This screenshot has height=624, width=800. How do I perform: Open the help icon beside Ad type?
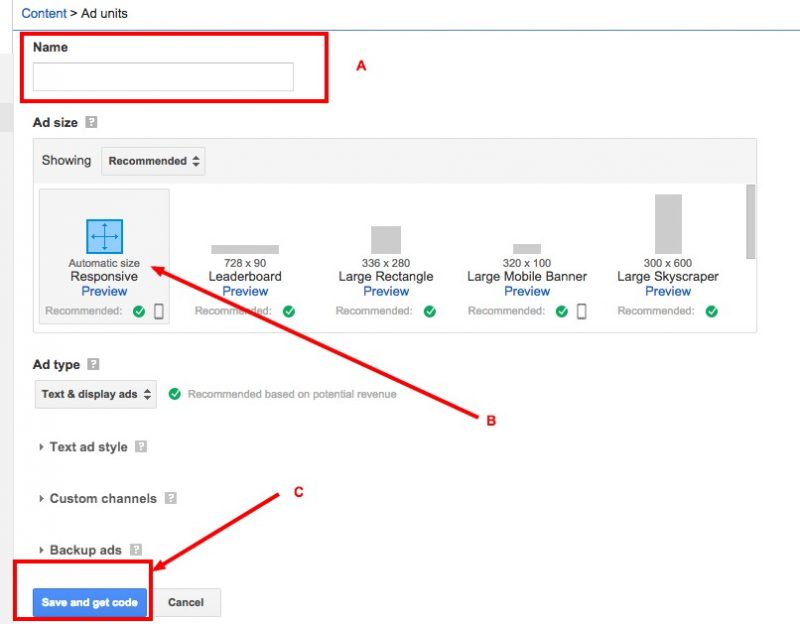[x=93, y=365]
